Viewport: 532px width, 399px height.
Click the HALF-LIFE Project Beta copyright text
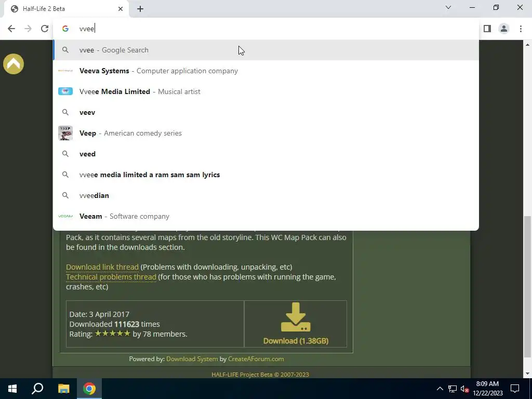click(260, 375)
